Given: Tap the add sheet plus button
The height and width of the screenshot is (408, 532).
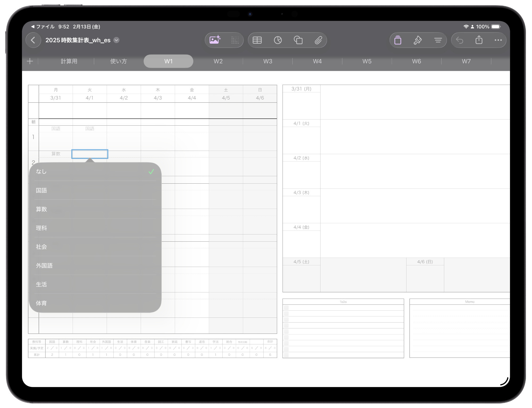Looking at the screenshot, I should click(30, 61).
